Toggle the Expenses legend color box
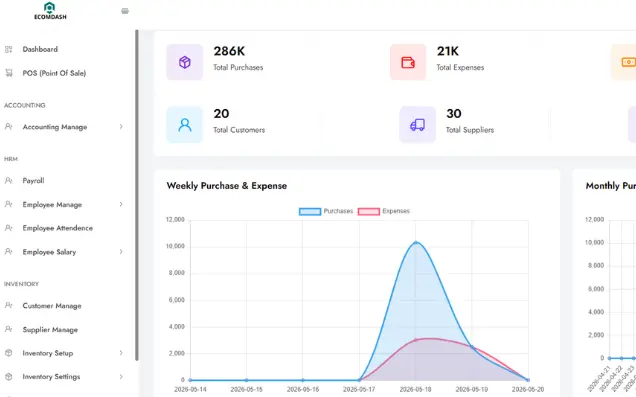 pos(369,211)
